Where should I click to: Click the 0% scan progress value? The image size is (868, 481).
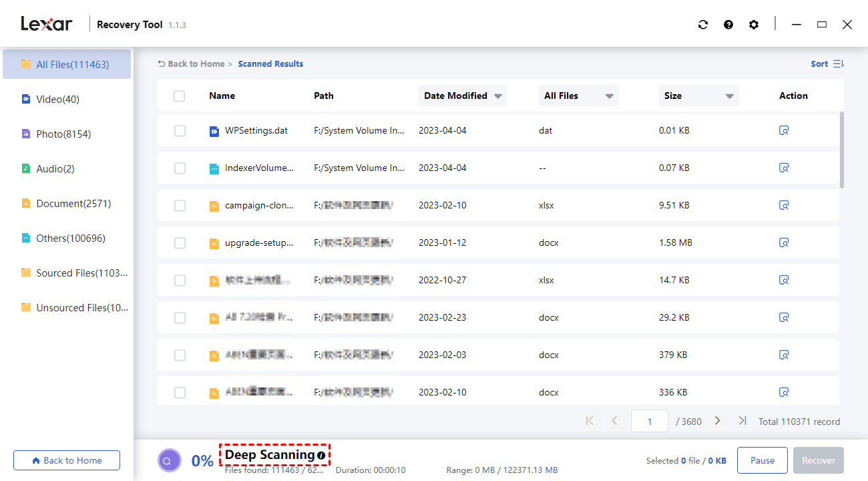202,461
